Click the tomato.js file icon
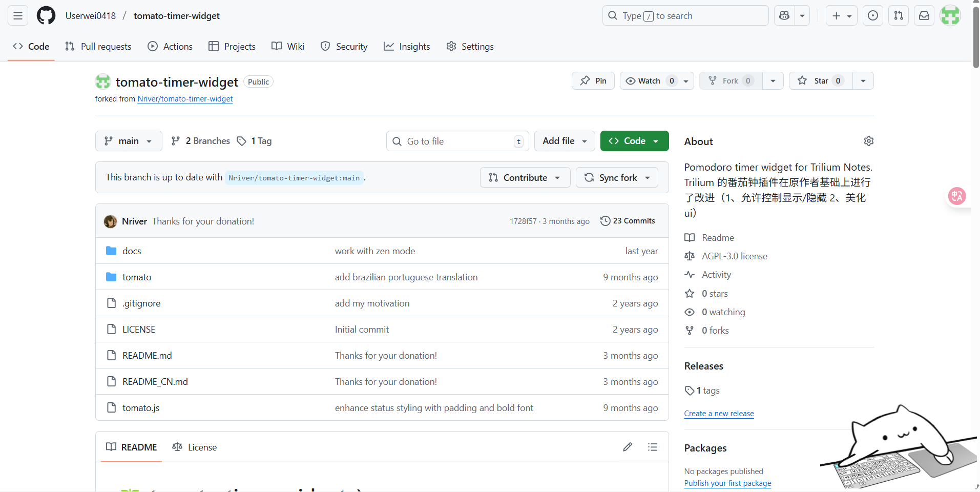 [111, 407]
